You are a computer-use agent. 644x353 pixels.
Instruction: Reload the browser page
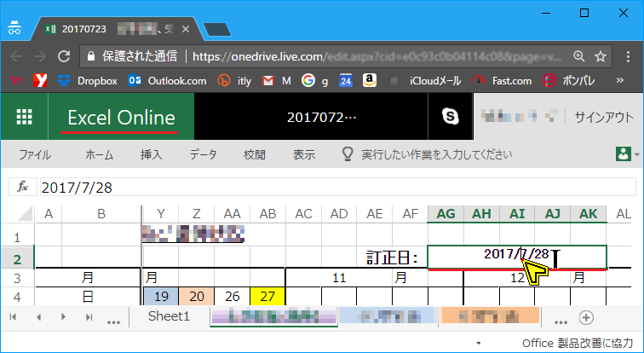[64, 56]
